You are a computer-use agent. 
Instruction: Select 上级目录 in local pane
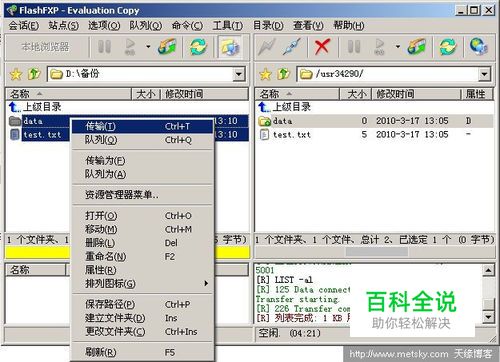[x=35, y=107]
